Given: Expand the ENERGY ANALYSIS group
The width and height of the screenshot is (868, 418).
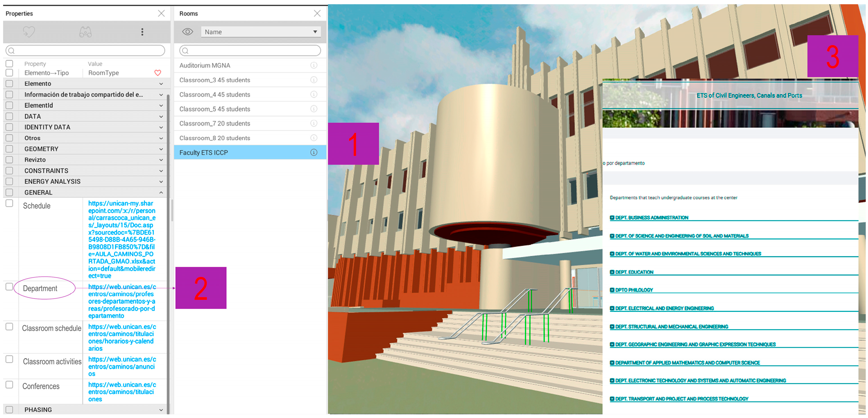Looking at the screenshot, I should point(161,182).
